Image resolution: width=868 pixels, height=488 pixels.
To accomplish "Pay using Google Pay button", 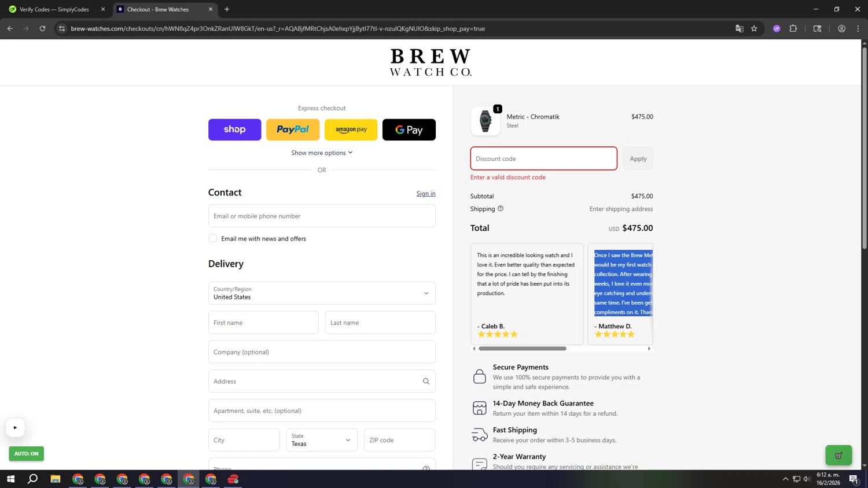I will 409,130.
